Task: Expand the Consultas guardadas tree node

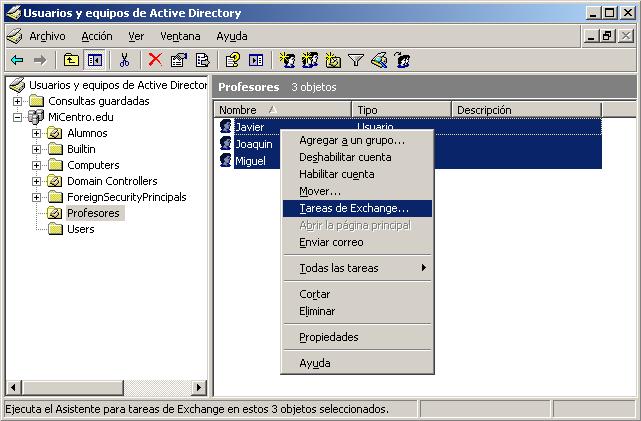Action: pos(18,101)
